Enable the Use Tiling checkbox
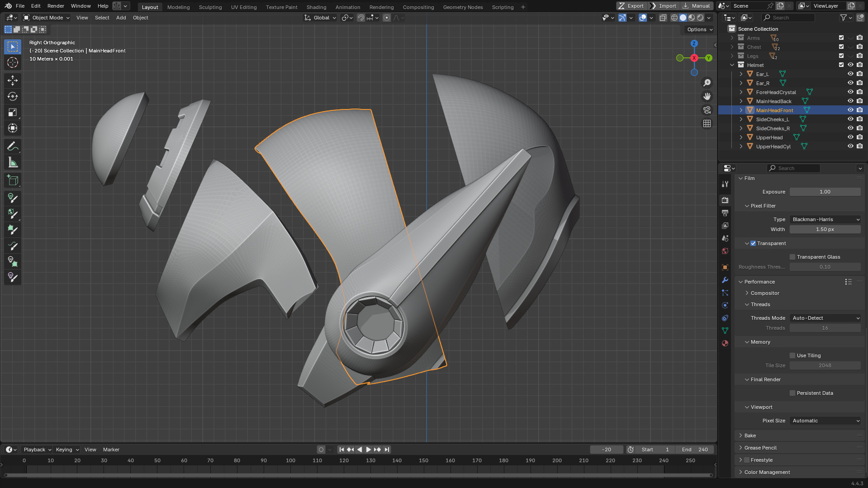 (792, 355)
